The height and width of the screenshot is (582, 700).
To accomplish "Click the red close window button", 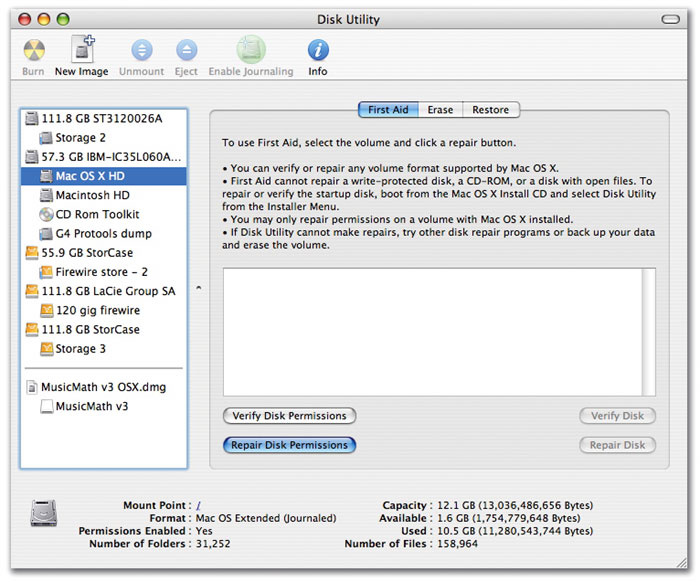I will [25, 19].
